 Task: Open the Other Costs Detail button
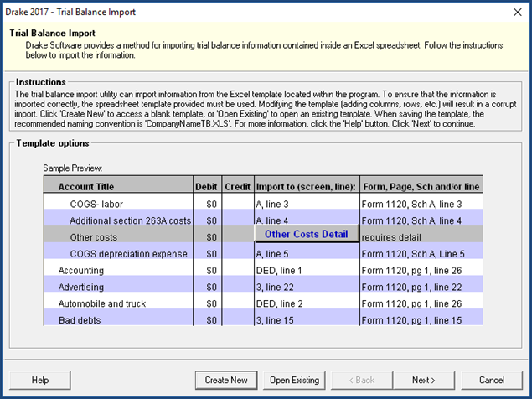click(306, 235)
